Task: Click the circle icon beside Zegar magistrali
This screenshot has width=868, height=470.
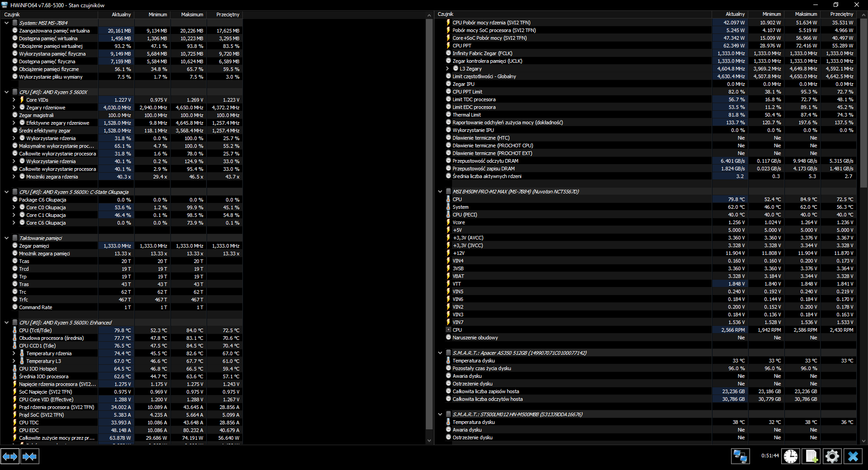Action: (14, 115)
